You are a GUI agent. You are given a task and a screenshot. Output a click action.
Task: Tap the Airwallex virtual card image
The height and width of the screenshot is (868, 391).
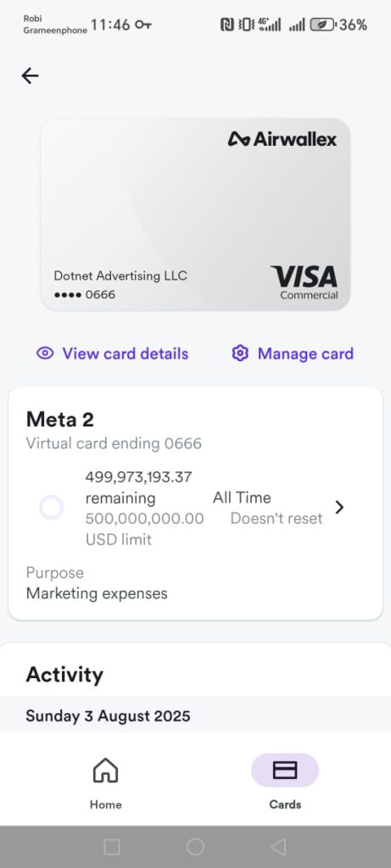(x=195, y=214)
